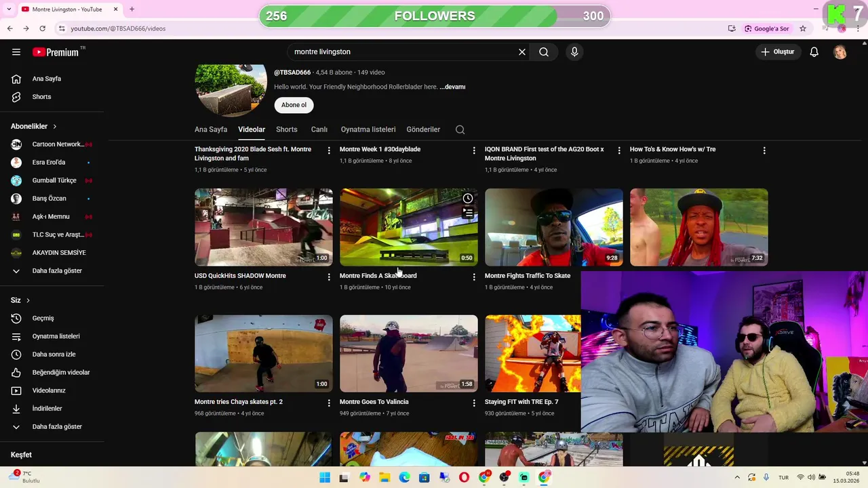The height and width of the screenshot is (488, 868).
Task: Open options menu for USD QuickHits SHADOW Montre
Action: 329,277
